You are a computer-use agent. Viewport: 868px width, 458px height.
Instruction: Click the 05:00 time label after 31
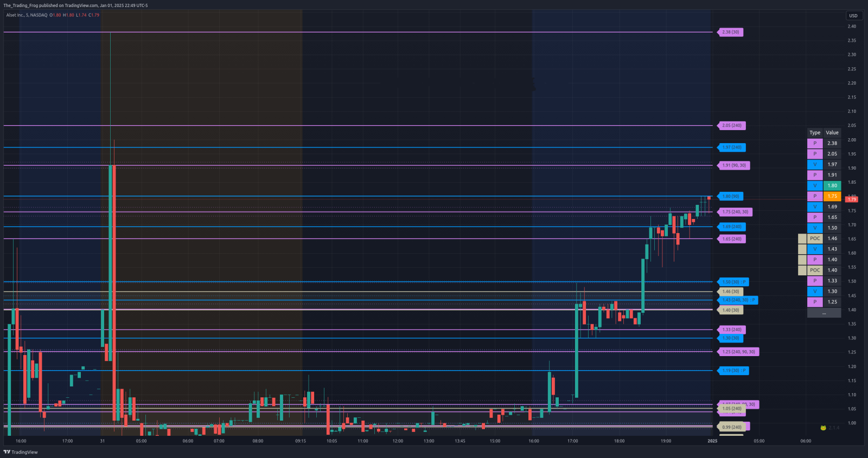pos(141,441)
